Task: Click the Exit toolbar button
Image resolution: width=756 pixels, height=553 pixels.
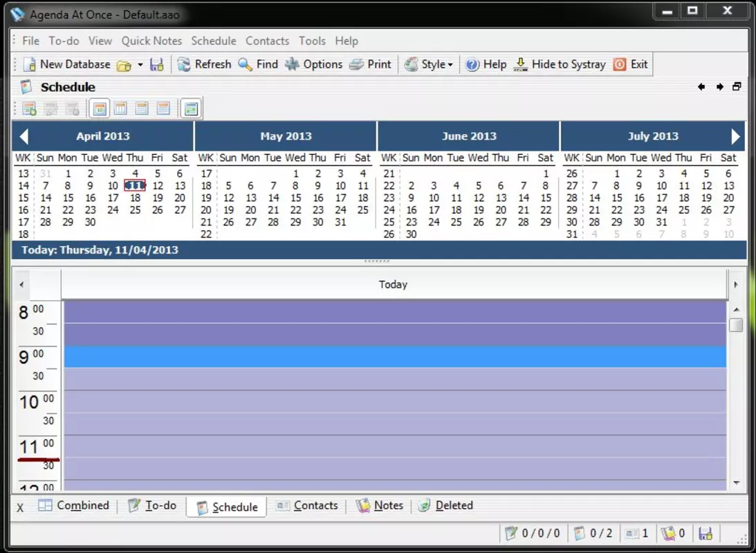Action: tap(631, 64)
